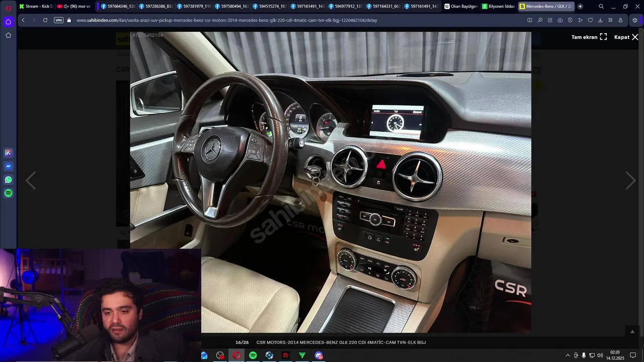The height and width of the screenshot is (362, 644).
Task: Open WhatsApp in the Opera sidebar
Action: pyautogui.click(x=8, y=179)
